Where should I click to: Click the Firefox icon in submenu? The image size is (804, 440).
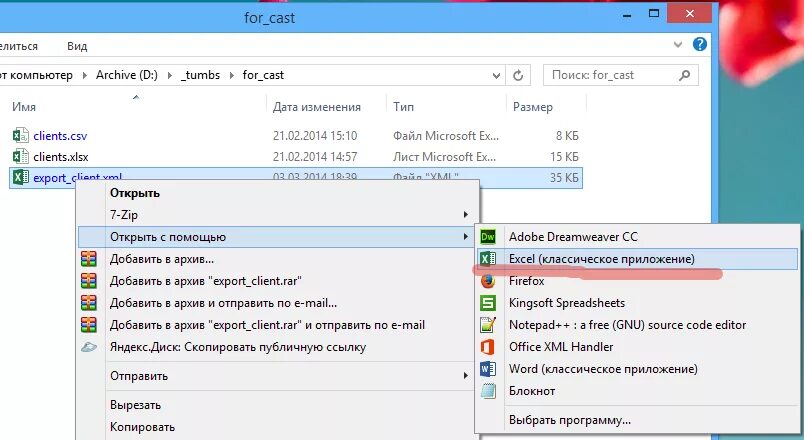(488, 281)
